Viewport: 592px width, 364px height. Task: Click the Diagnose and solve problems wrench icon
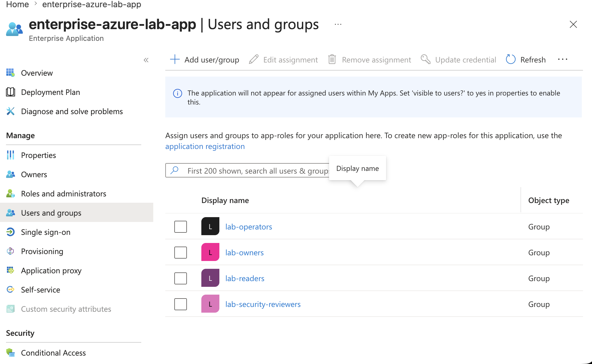click(x=11, y=111)
